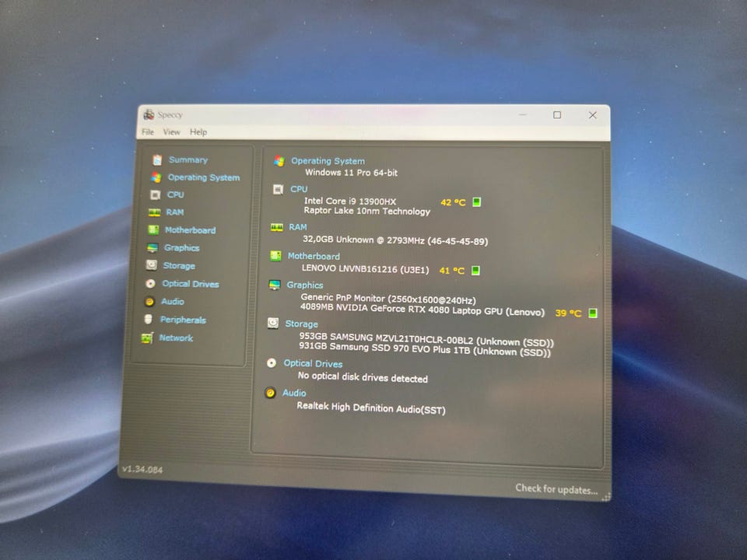Image resolution: width=747 pixels, height=560 pixels.
Task: Click the motherboard temperature reading 41 °C
Action: (x=451, y=271)
